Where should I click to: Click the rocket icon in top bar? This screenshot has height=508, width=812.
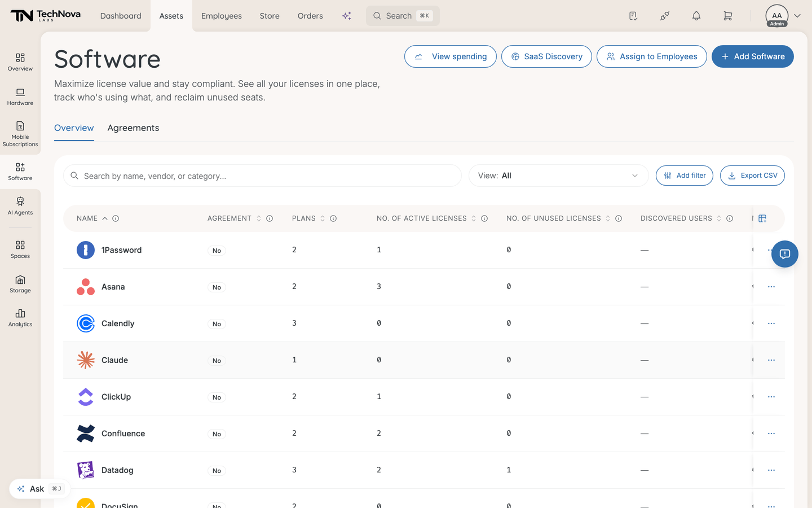[x=665, y=16]
